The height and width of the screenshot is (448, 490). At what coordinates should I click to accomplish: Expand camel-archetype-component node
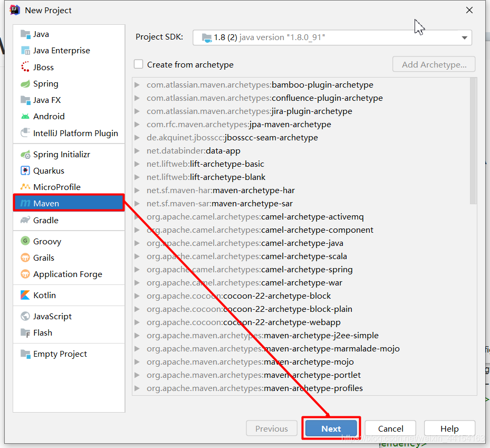(137, 230)
